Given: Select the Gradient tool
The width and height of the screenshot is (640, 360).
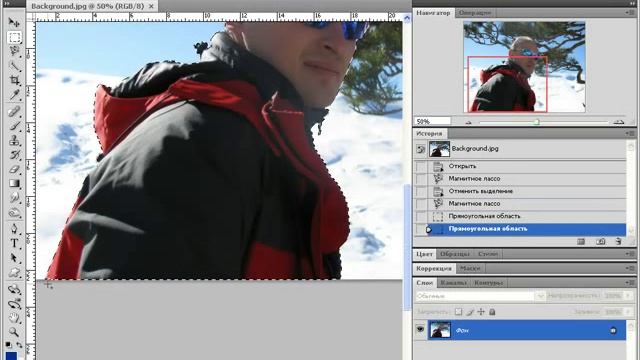Looking at the screenshot, I should pos(14,183).
